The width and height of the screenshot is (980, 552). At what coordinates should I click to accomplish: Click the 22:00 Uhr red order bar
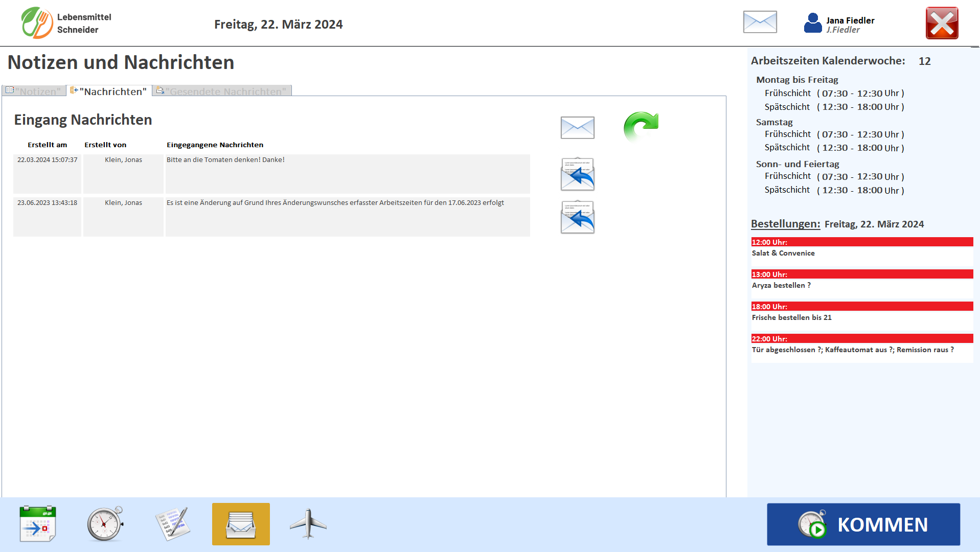tap(862, 338)
